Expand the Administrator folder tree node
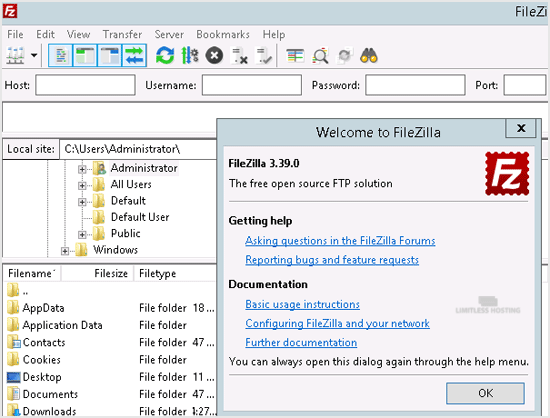This screenshot has width=550, height=418. [x=82, y=170]
